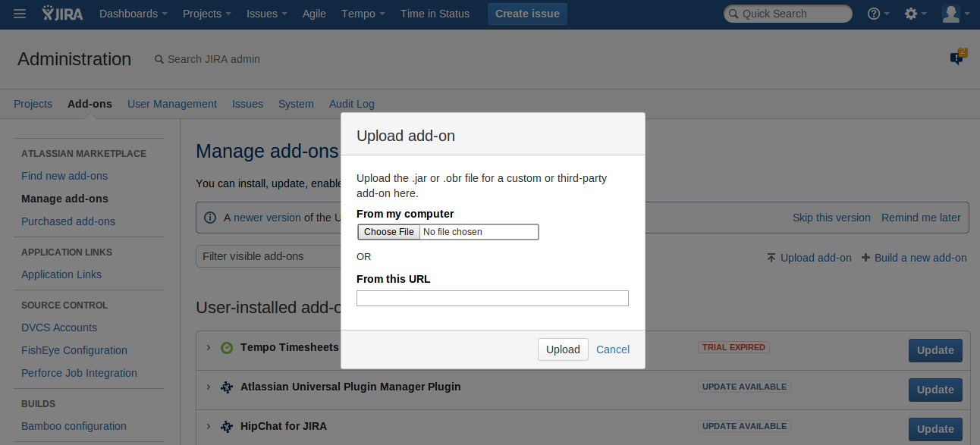This screenshot has height=445, width=980.
Task: Switch to the Audit Log tab
Action: (x=351, y=104)
